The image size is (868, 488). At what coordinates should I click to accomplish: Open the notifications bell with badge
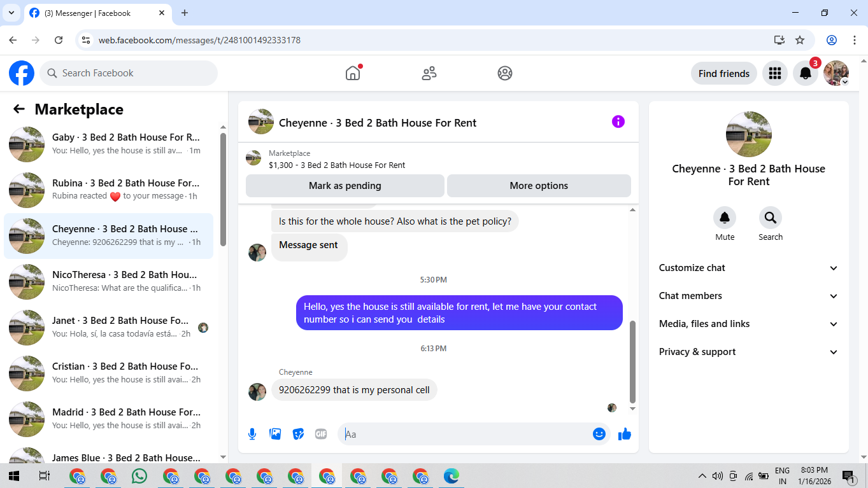click(x=806, y=73)
